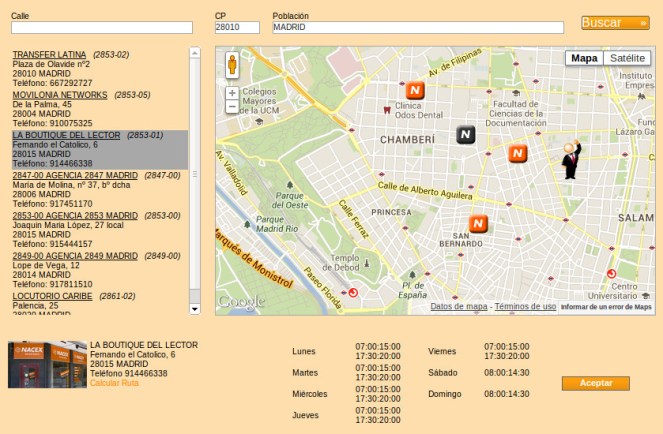
Task: Click the Buscar search button
Action: 615,23
